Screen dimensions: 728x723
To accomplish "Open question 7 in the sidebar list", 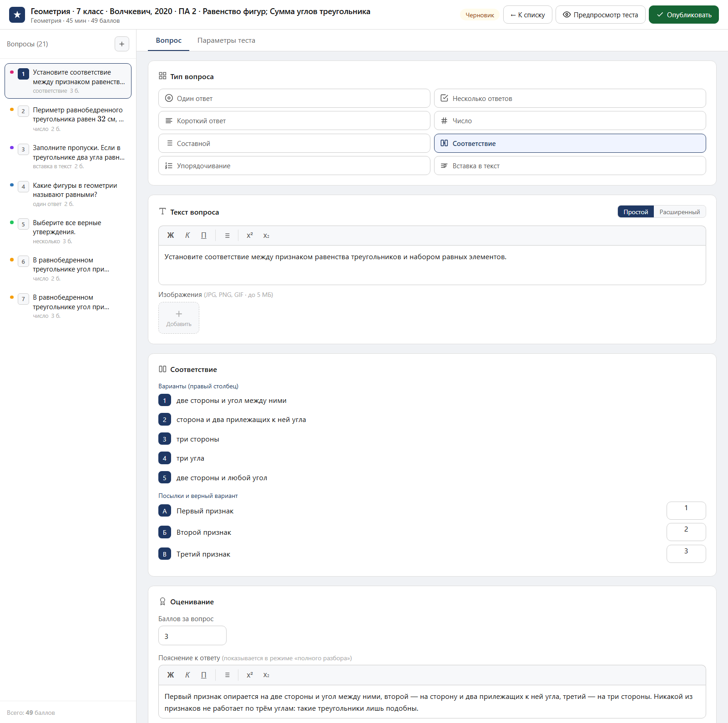I will (x=68, y=306).
